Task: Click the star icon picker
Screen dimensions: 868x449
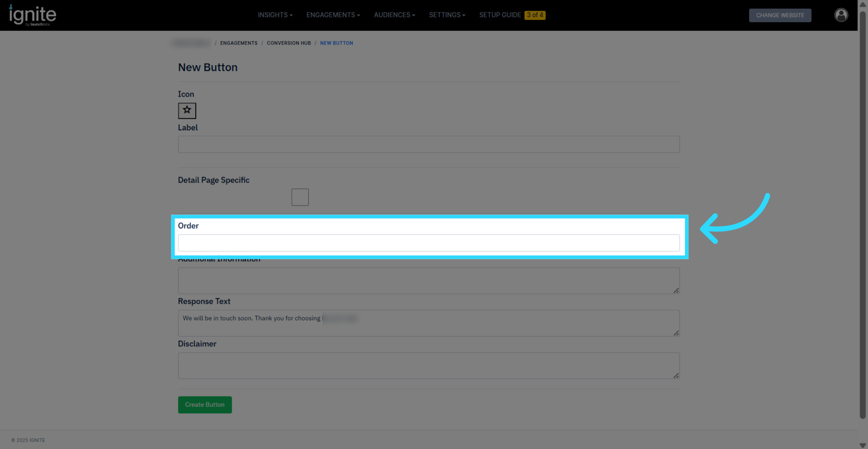Action: [x=187, y=110]
